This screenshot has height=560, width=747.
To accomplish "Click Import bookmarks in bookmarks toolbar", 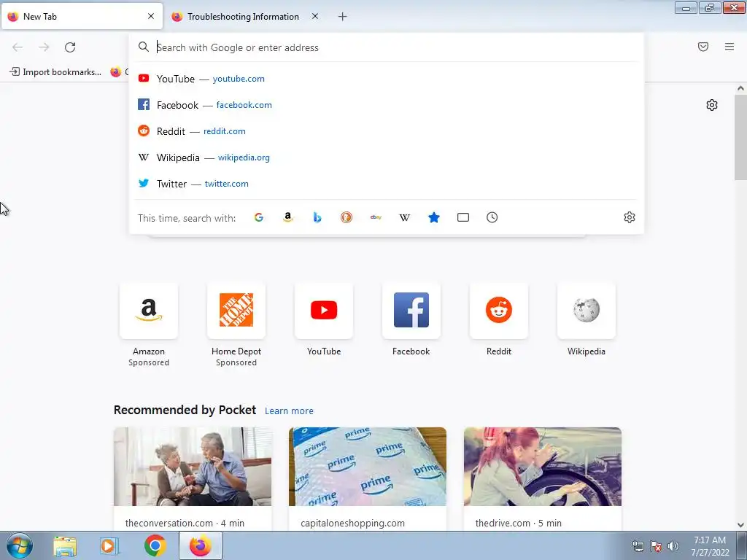I will (55, 72).
